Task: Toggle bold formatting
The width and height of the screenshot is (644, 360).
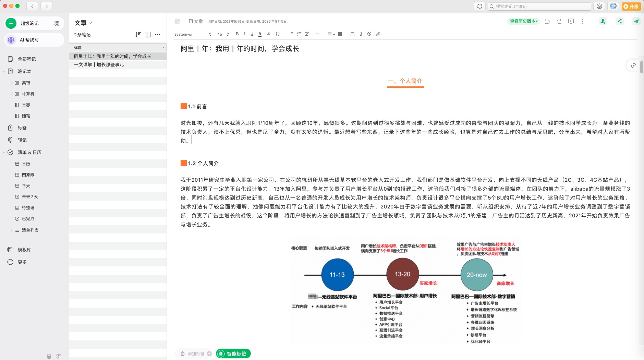Action: (x=237, y=34)
